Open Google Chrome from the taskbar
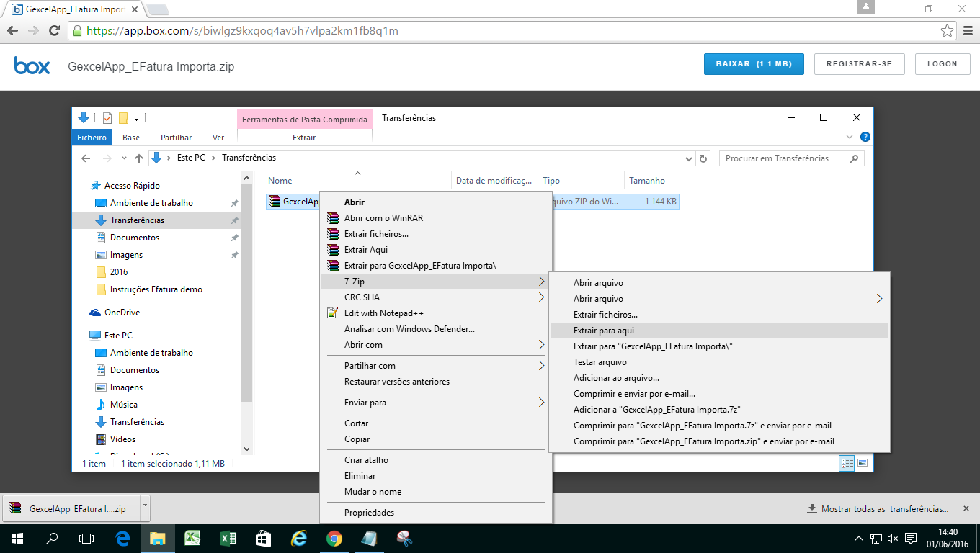980x553 pixels. (x=334, y=538)
